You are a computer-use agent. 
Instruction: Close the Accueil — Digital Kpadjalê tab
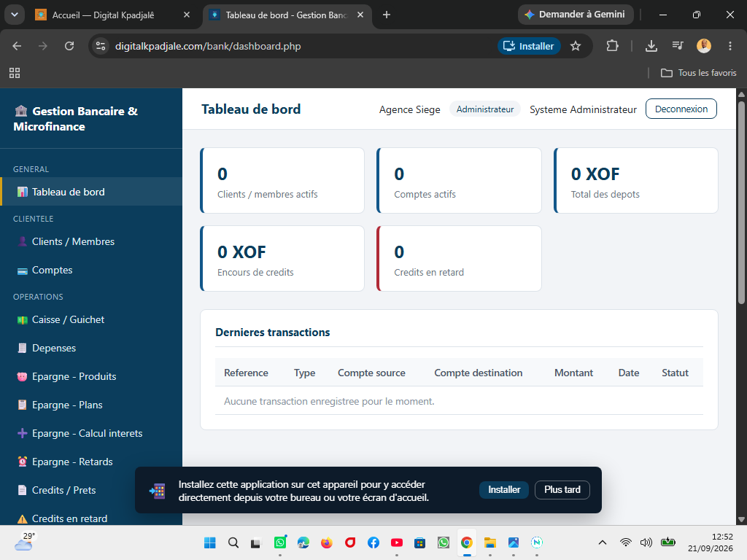187,15
